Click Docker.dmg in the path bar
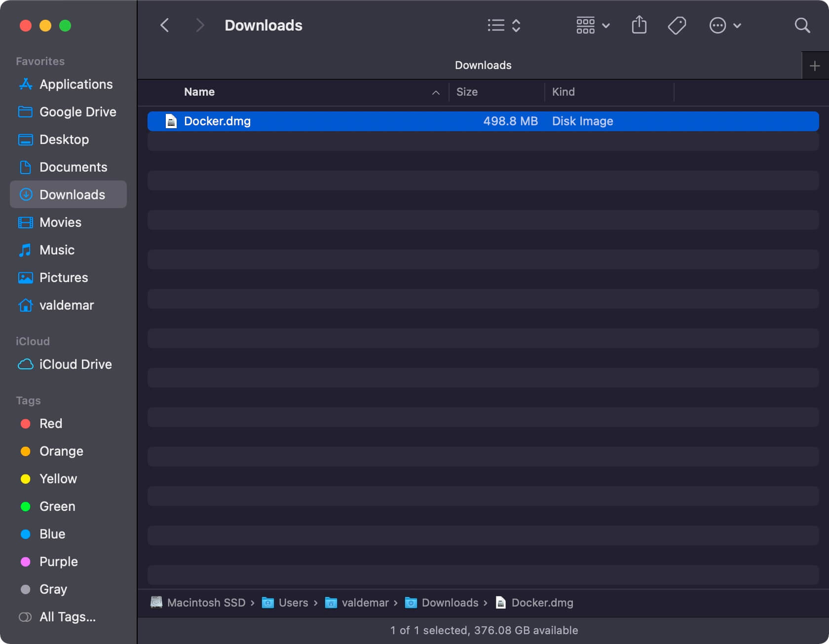Screen dimensions: 829x644 (534, 603)
